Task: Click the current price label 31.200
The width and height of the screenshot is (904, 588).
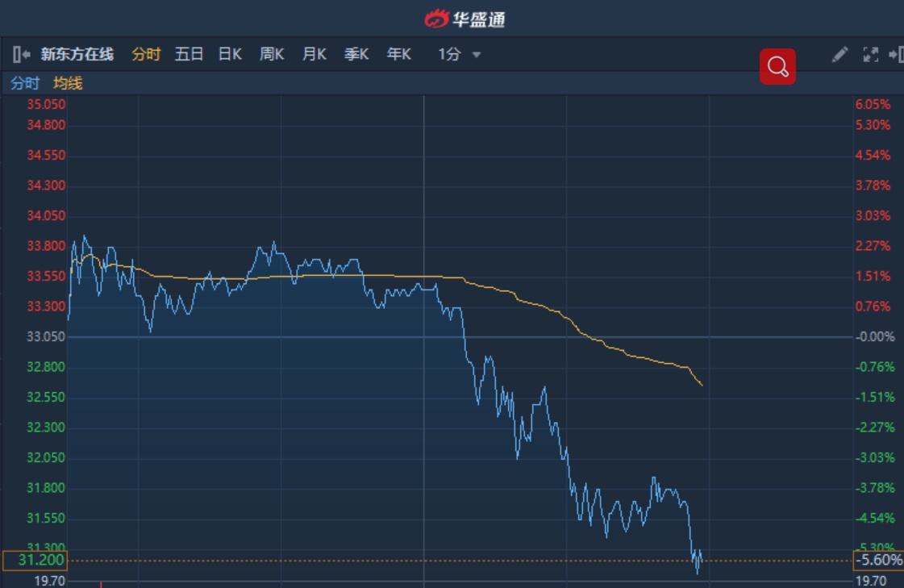Action: tap(34, 561)
